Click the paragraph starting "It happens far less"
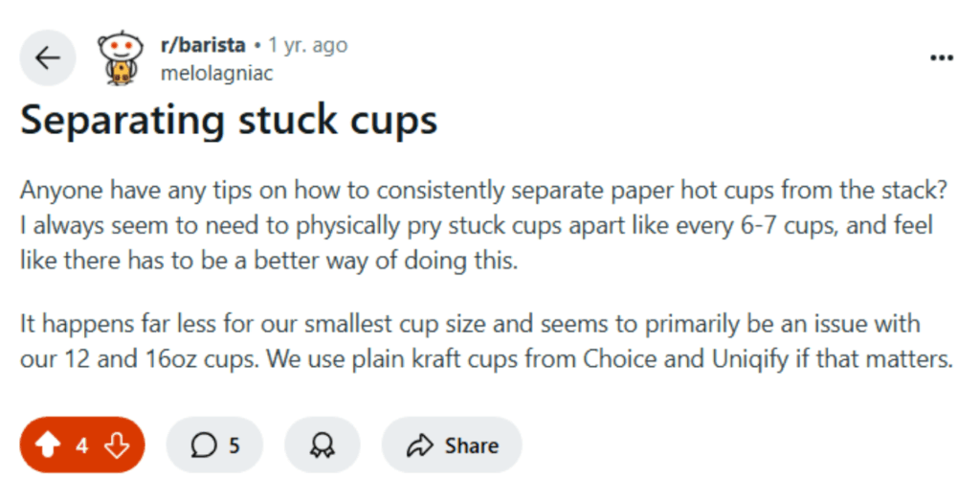Image resolution: width=980 pixels, height=501 pixels. (486, 342)
